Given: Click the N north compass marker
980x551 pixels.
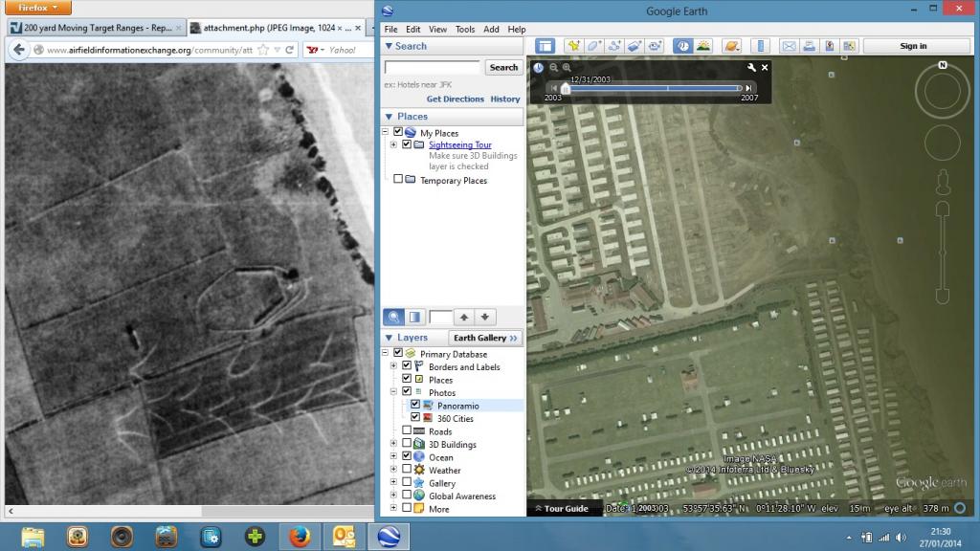Looking at the screenshot, I should tap(943, 65).
